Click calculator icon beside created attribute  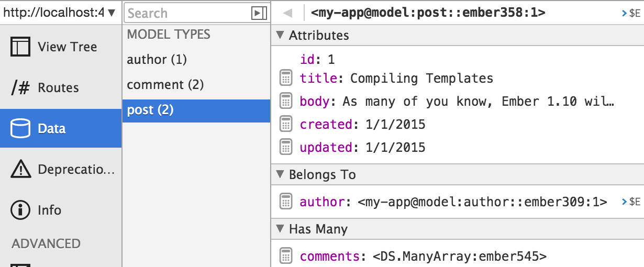pos(285,124)
